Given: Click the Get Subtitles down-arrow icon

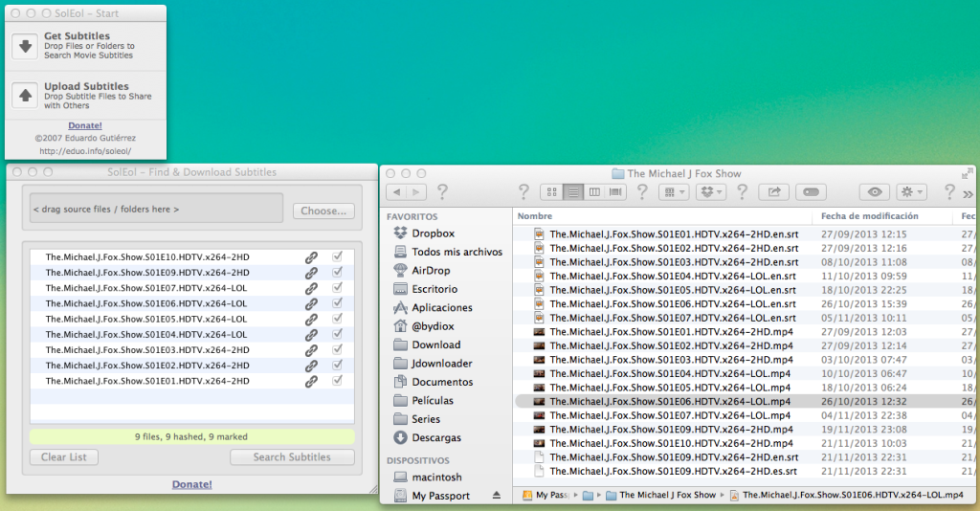Looking at the screenshot, I should [x=25, y=46].
